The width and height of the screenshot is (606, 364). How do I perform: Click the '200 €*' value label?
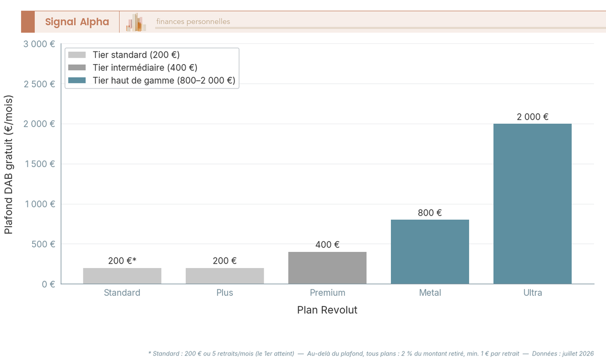[122, 261]
